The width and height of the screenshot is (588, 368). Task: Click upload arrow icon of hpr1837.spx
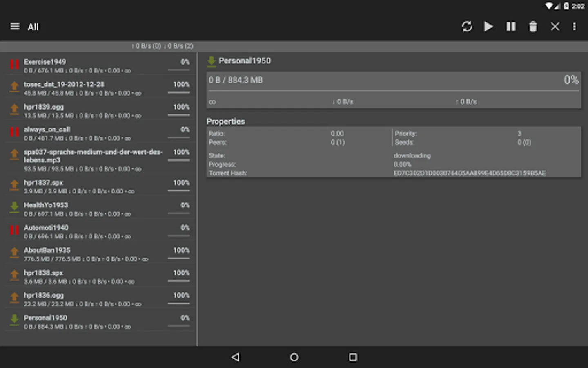14,185
